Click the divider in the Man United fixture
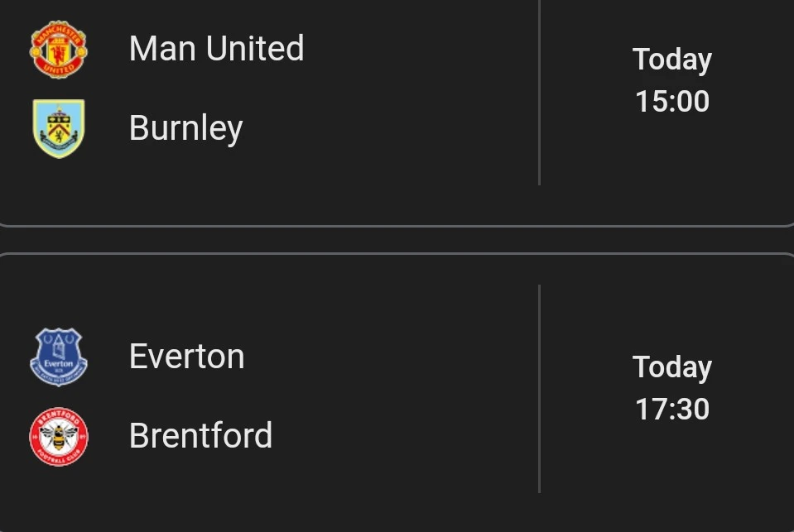The height and width of the screenshot is (532, 794). (539, 91)
